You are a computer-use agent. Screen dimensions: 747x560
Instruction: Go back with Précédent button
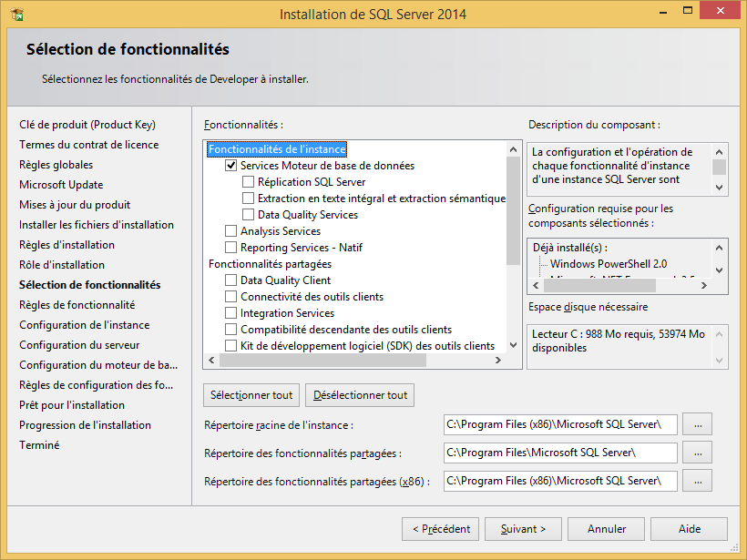click(441, 529)
